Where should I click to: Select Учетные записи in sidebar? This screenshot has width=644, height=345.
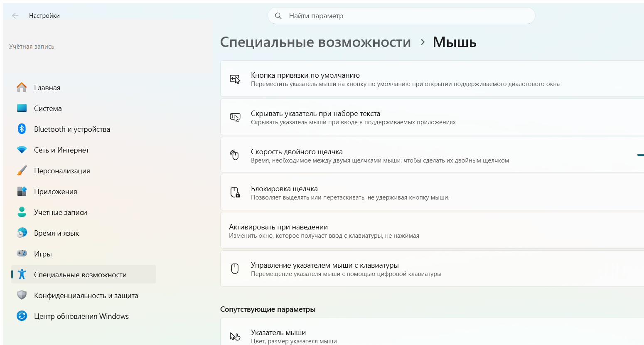click(x=84, y=212)
